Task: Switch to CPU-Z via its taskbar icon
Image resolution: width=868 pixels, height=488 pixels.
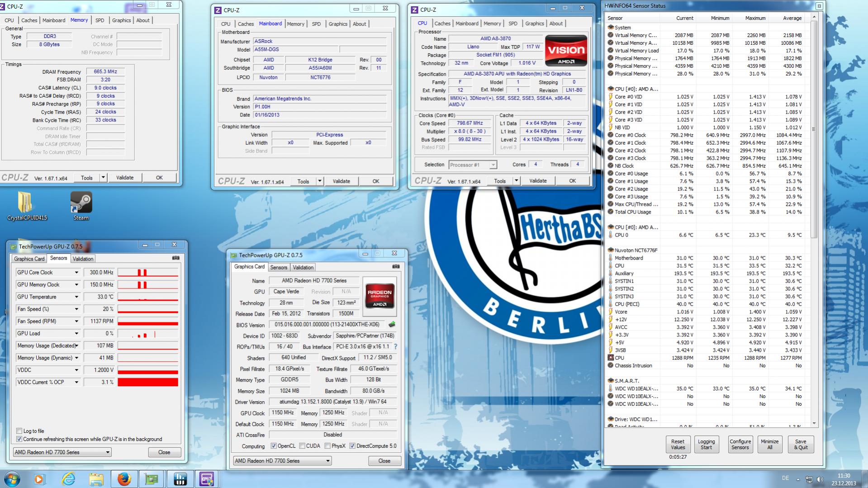Action: 207,479
